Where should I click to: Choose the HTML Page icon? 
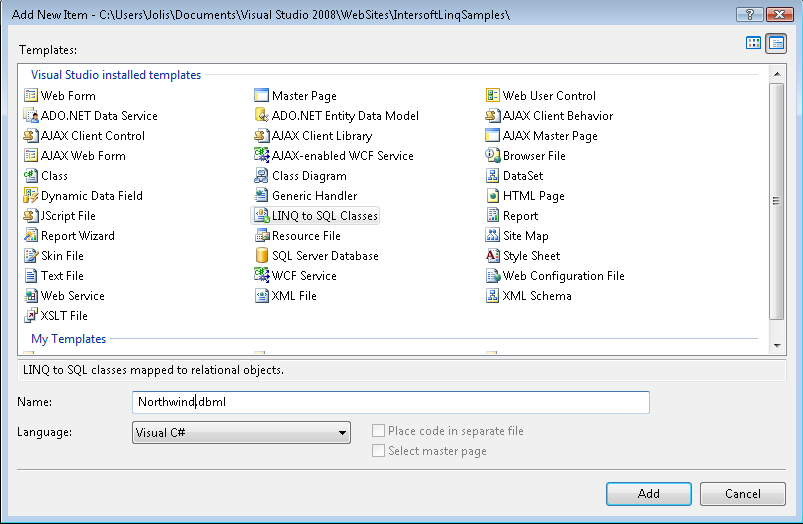click(x=493, y=195)
